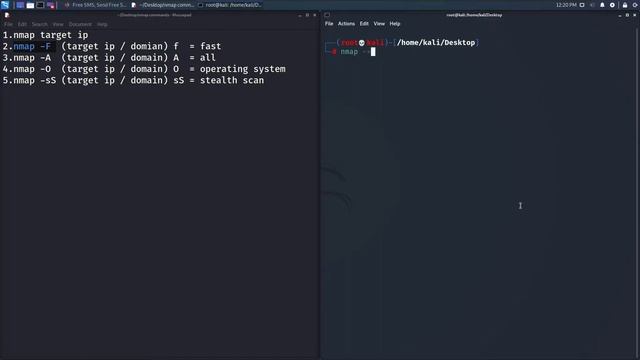Click the '/home/kali/Desktop' path in terminal prompt

(436, 42)
